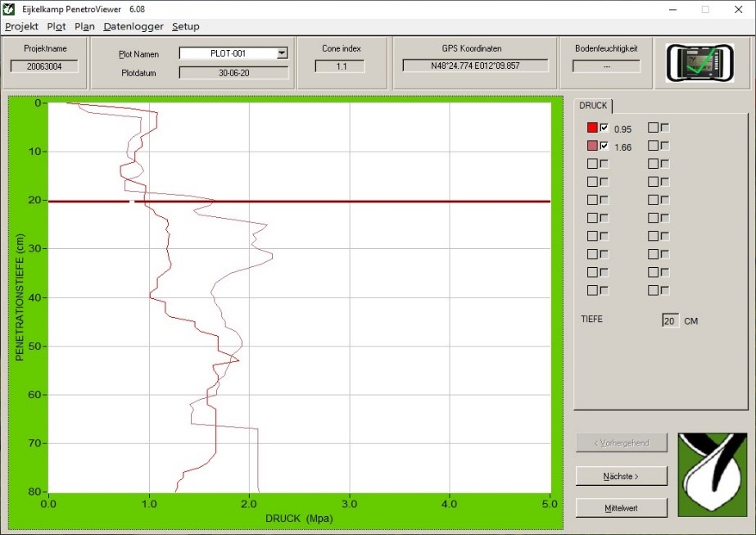Disable the 1.66 curve checkbox
This screenshot has height=535, width=756.
(604, 146)
